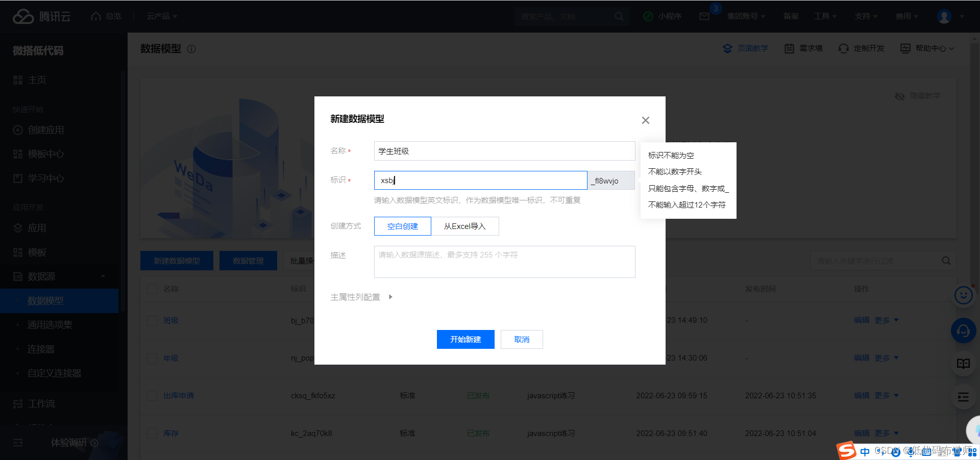Expand the 主属性列配置 section
Viewport: 980px width, 460px height.
pyautogui.click(x=361, y=297)
